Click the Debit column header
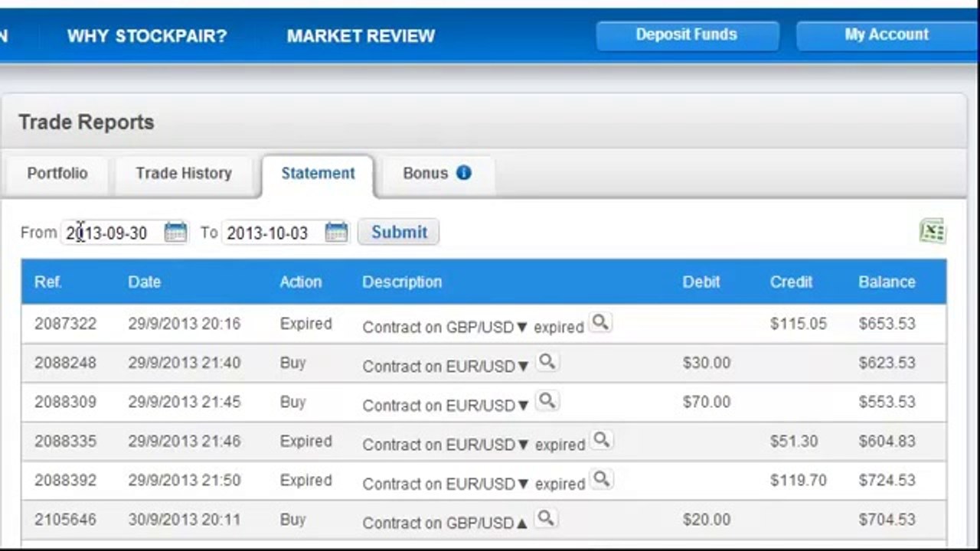This screenshot has width=980, height=551. click(x=701, y=282)
